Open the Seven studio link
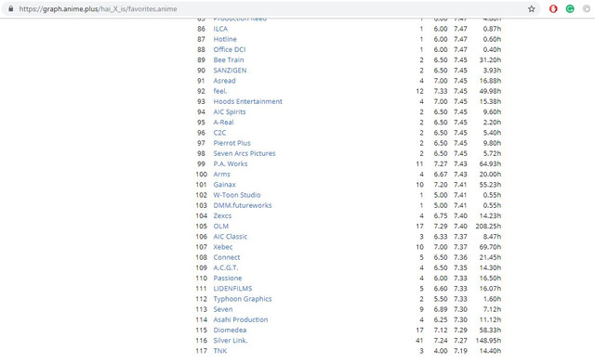595x364 pixels. tap(223, 309)
